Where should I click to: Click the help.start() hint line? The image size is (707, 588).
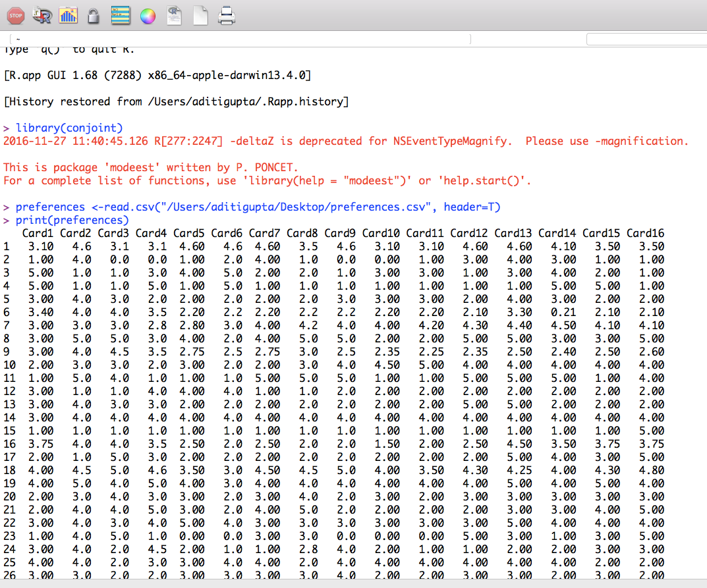click(267, 181)
